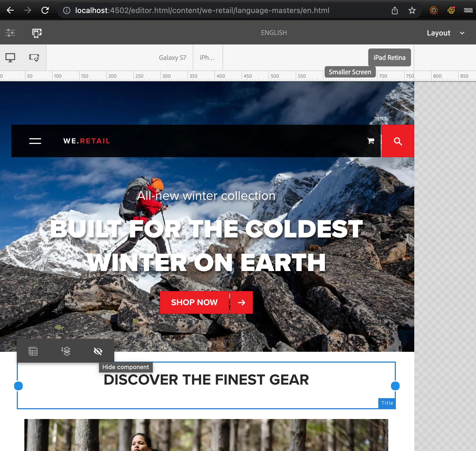Click the blue Title component label
This screenshot has height=451, width=476.
pos(387,403)
